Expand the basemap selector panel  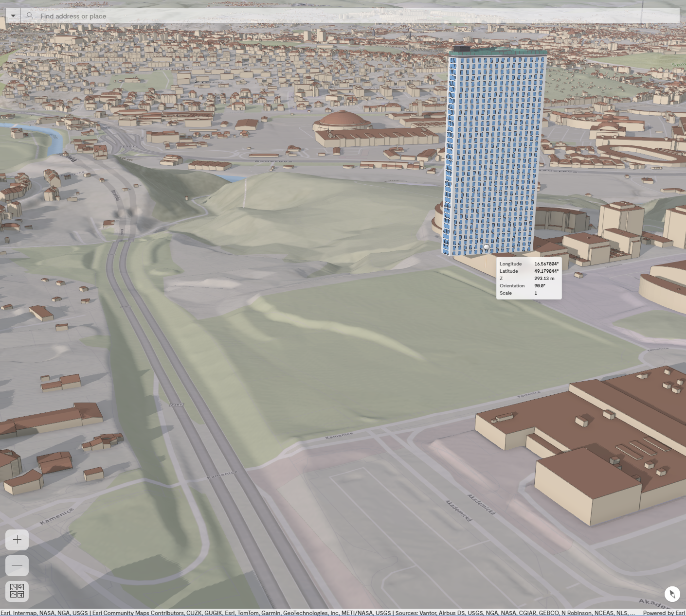[x=17, y=591]
